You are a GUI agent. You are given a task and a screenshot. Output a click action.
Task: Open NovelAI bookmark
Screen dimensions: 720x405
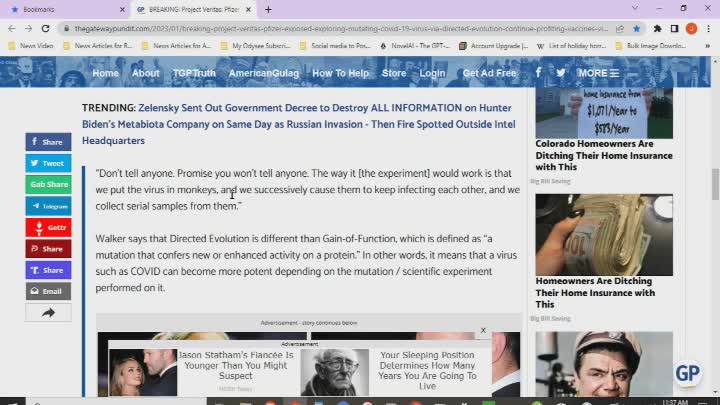pos(415,46)
